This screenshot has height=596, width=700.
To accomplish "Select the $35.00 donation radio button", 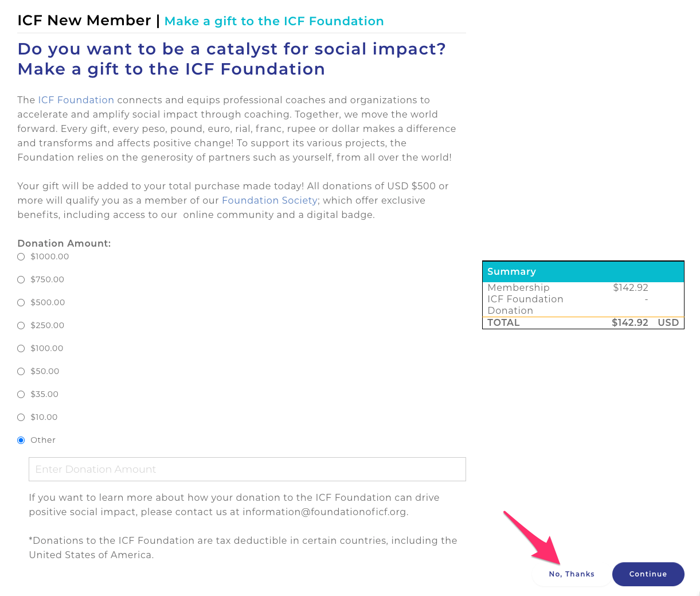I will pos(21,395).
